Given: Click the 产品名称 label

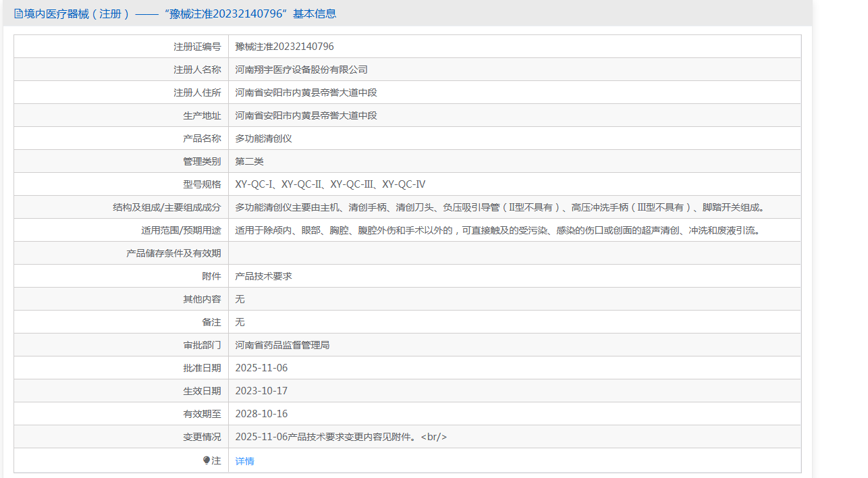Looking at the screenshot, I should pyautogui.click(x=202, y=138).
